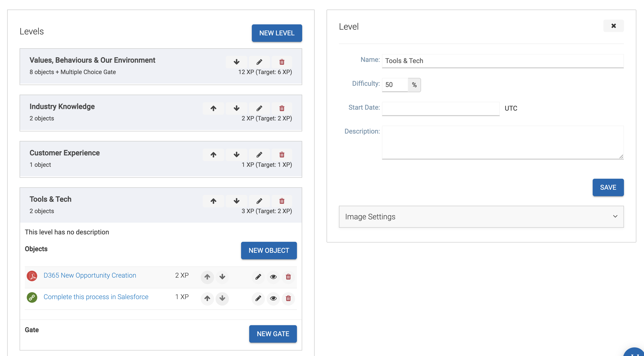Edit D365 New Opportunity Creation object
Viewport: 644px width, 356px height.
pyautogui.click(x=258, y=277)
